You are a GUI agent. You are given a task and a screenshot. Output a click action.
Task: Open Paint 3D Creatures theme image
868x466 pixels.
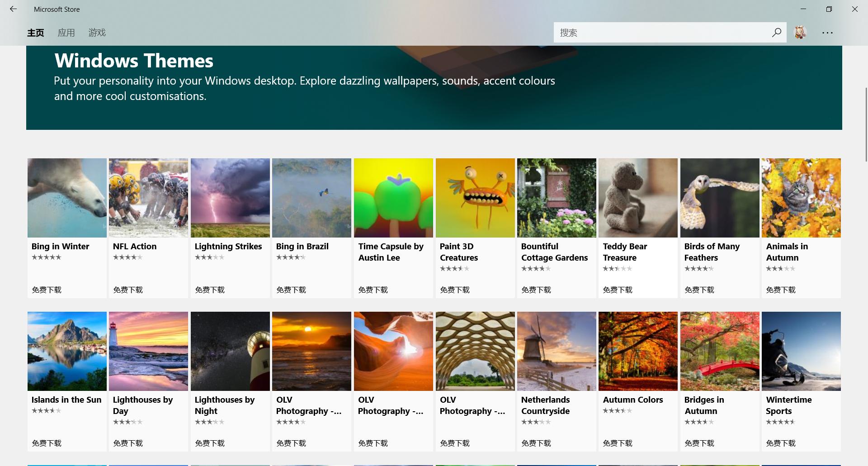[475, 198]
